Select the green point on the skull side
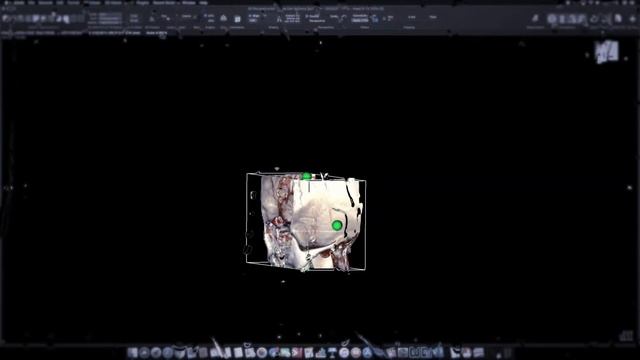This screenshot has width=640, height=360. pyautogui.click(x=337, y=225)
